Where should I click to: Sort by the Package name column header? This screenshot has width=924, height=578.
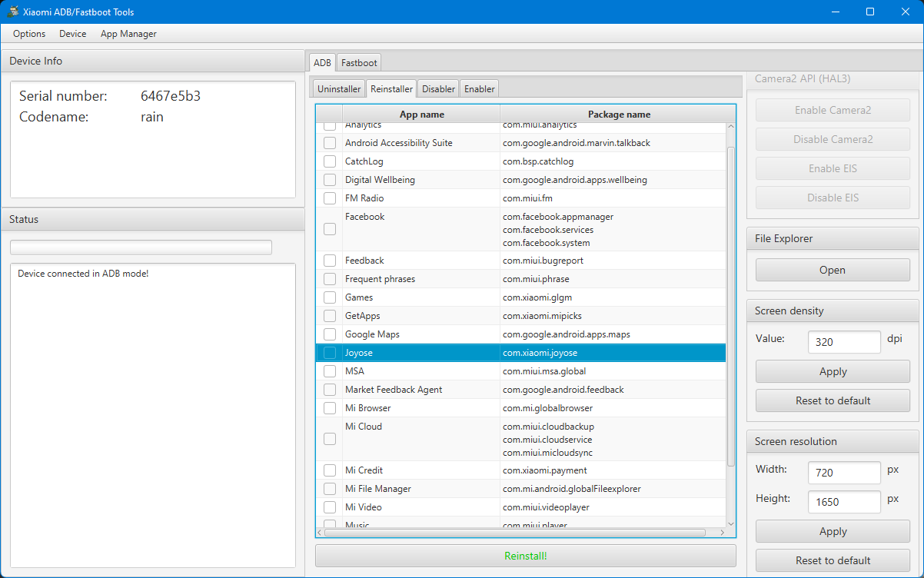point(619,115)
